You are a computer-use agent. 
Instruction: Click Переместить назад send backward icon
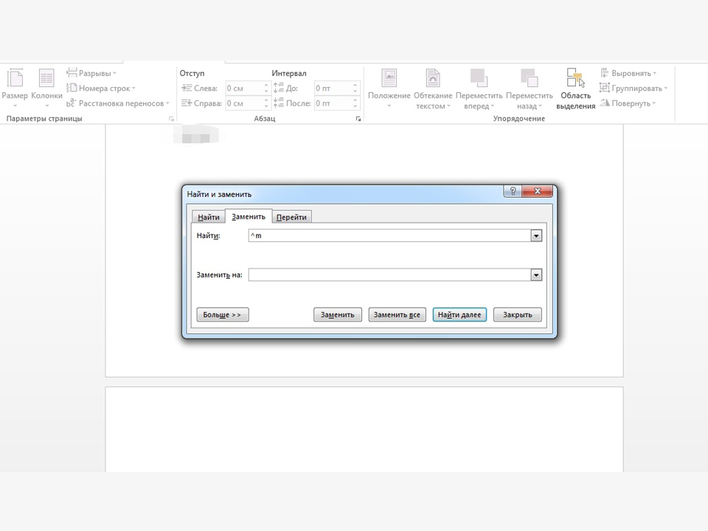[529, 78]
